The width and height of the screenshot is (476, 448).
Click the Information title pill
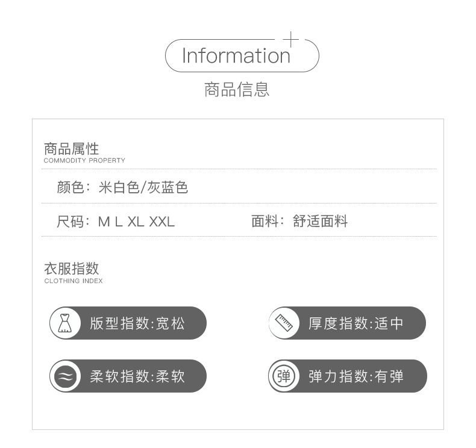[x=242, y=55]
